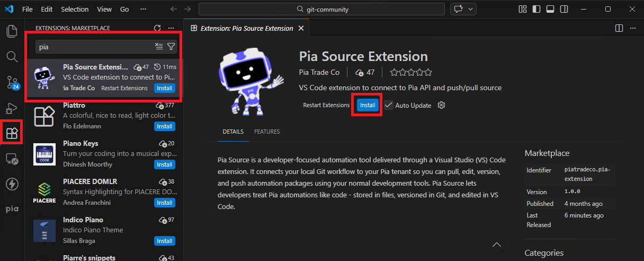The image size is (644, 261).
Task: Open the Remote Explorer view
Action: pos(12,159)
